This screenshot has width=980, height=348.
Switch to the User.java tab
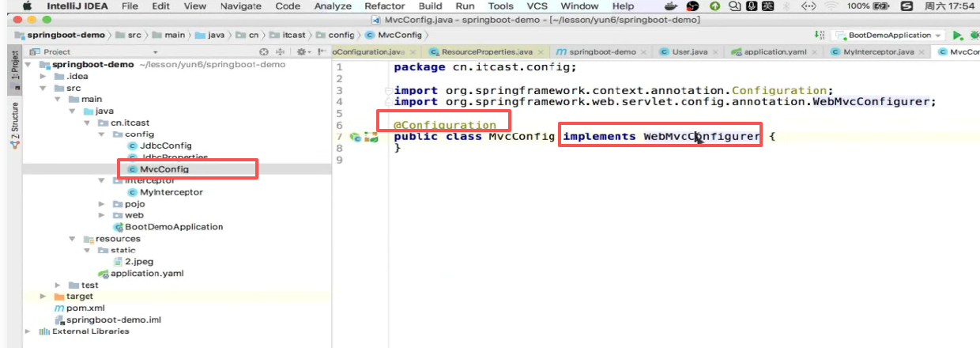click(x=689, y=52)
